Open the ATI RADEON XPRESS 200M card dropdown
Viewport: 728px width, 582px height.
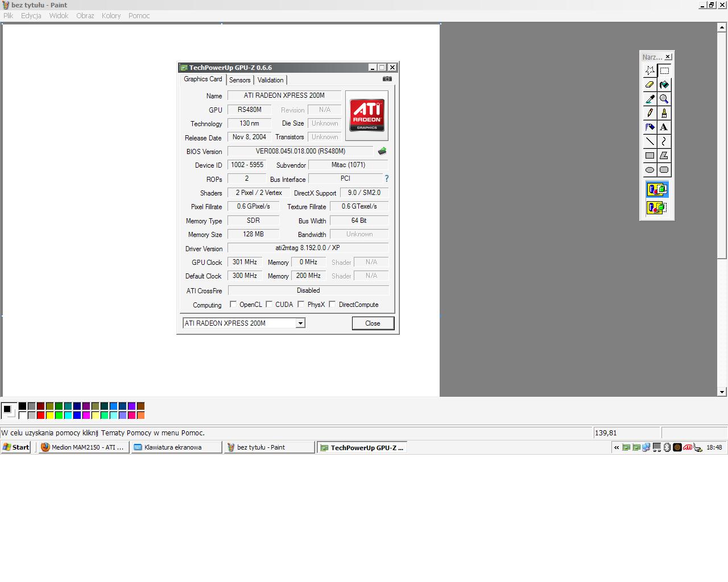click(300, 323)
